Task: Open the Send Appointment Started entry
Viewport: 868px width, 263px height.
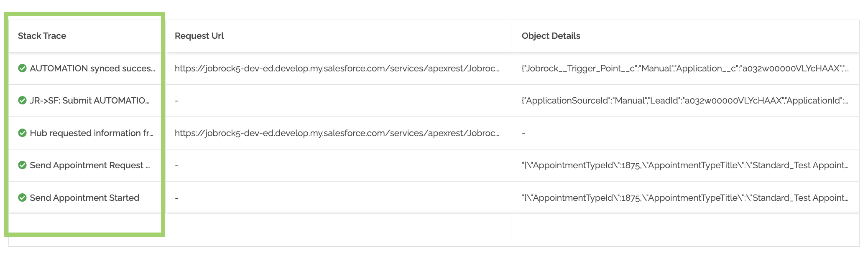Action: pos(84,198)
